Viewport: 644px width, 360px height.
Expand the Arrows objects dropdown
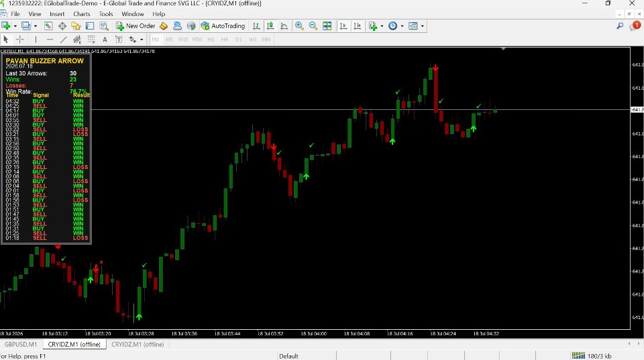[x=142, y=40]
